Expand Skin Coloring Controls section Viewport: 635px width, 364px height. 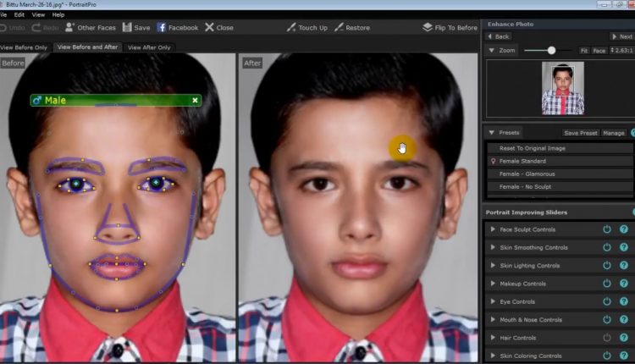coord(493,356)
